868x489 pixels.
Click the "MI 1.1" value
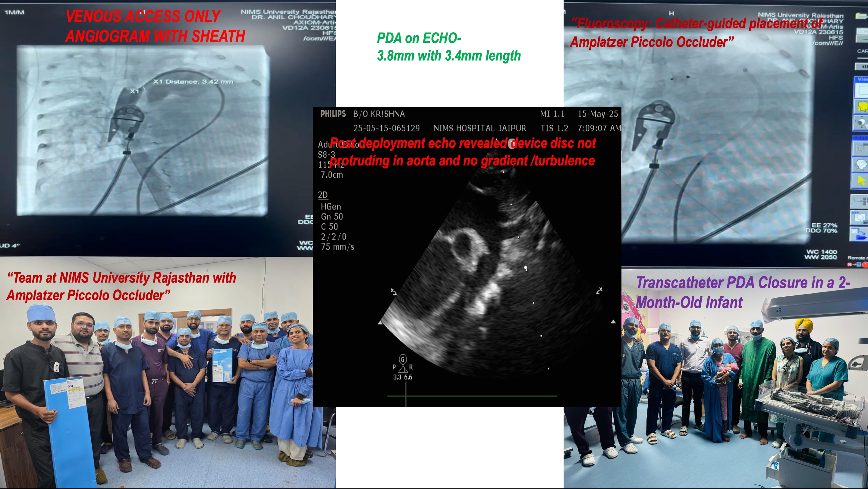(x=552, y=114)
